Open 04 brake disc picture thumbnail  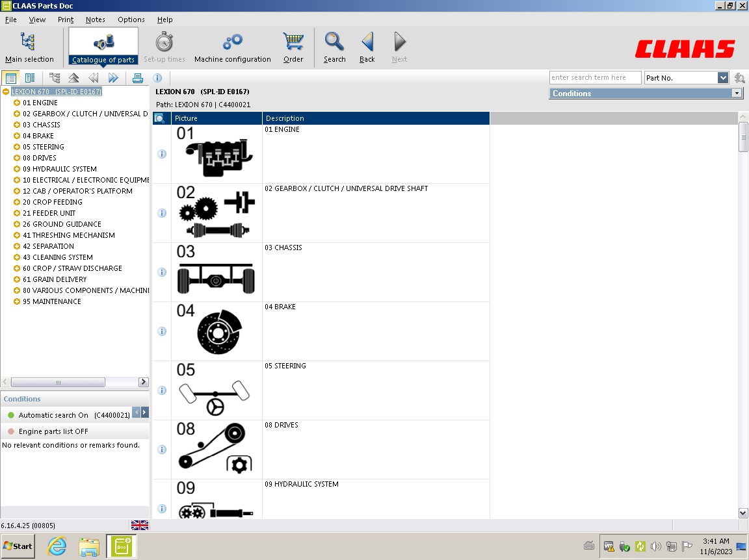(217, 331)
